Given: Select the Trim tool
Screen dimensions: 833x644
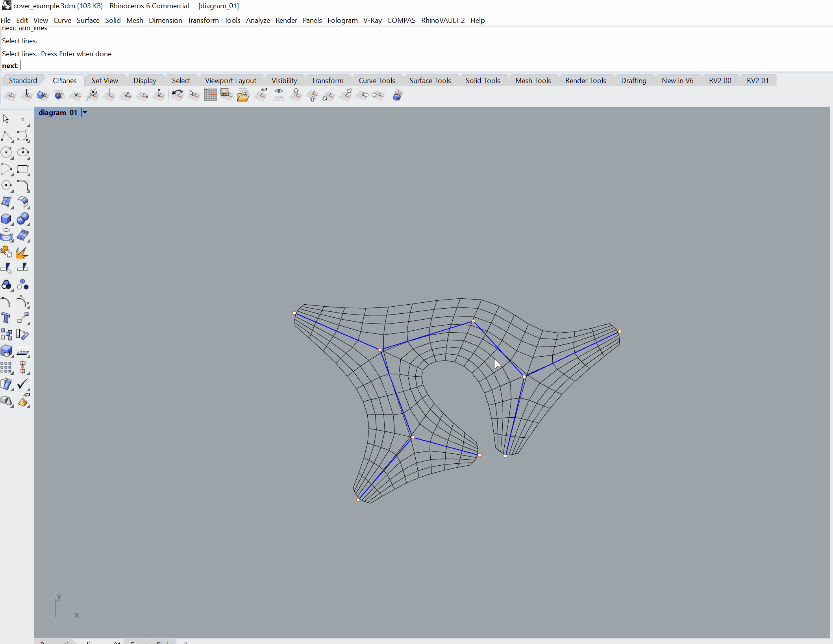Looking at the screenshot, I should pos(6,268).
